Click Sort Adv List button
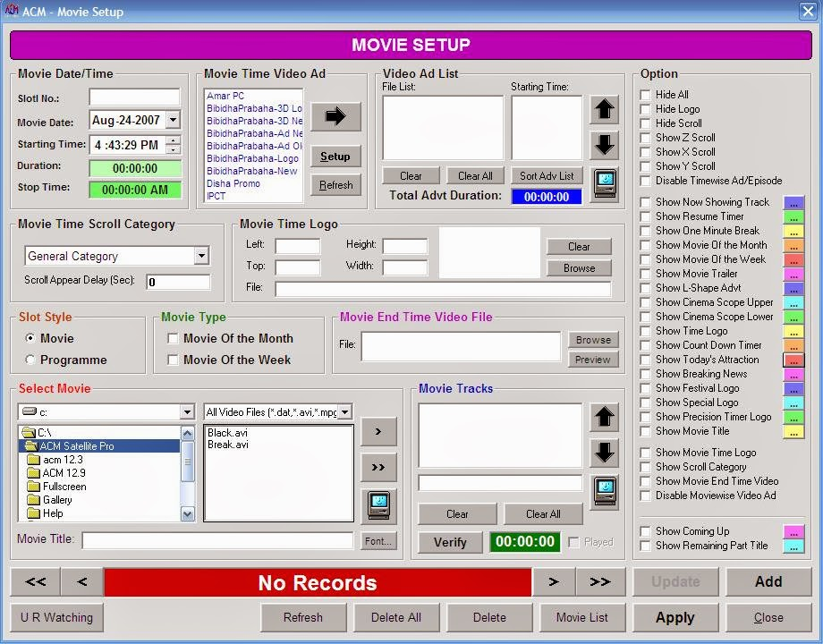 click(547, 175)
